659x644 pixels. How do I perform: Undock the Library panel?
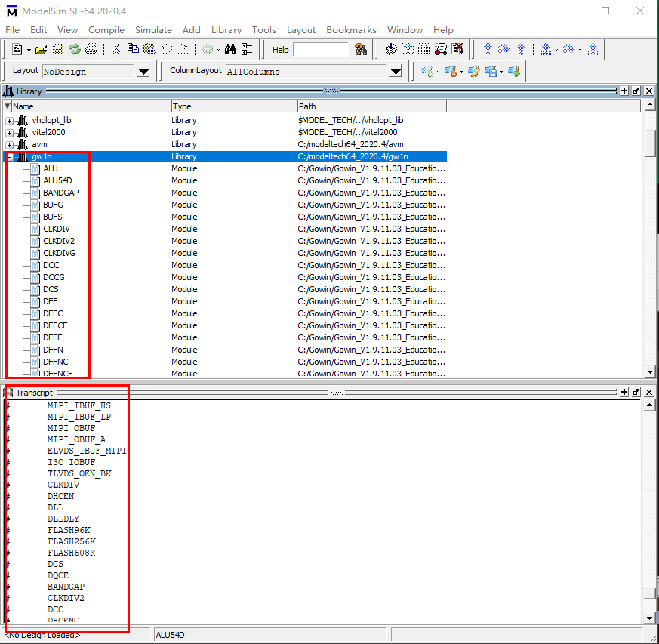[x=636, y=91]
